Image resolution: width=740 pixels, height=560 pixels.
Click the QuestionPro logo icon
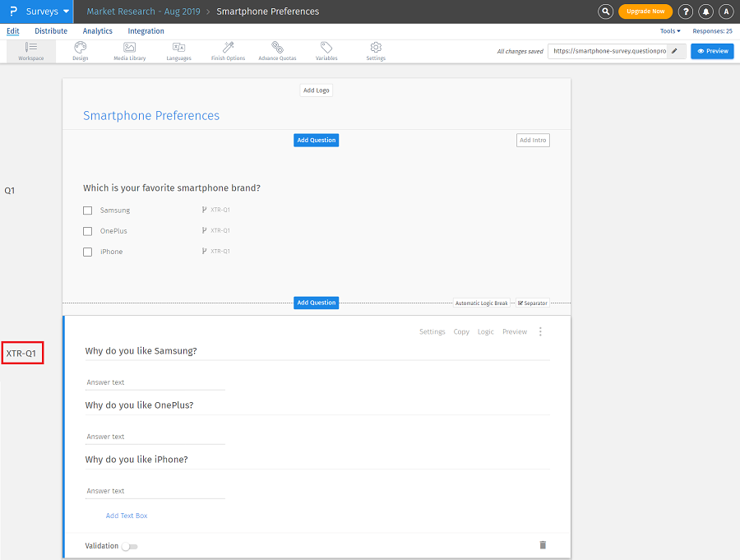pos(13,12)
